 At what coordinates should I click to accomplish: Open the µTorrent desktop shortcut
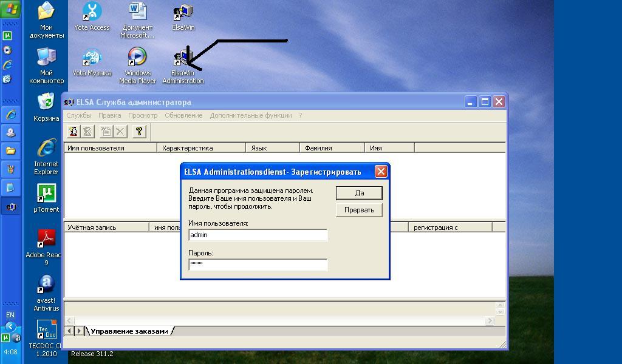tap(46, 194)
